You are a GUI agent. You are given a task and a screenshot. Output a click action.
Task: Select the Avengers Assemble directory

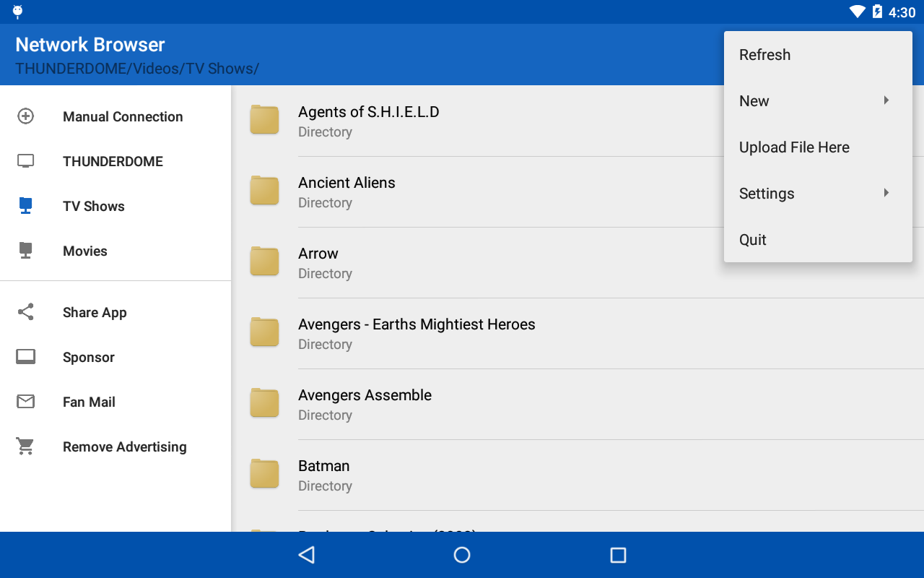(365, 403)
